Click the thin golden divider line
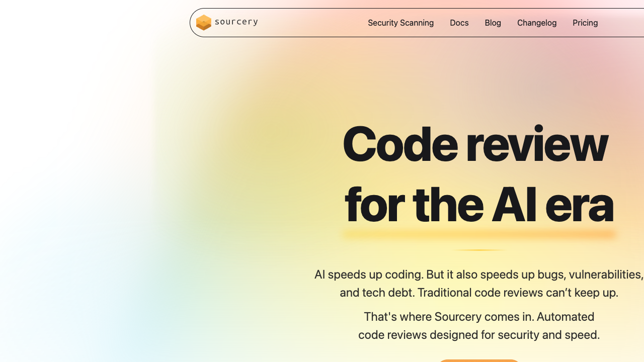 [479, 250]
